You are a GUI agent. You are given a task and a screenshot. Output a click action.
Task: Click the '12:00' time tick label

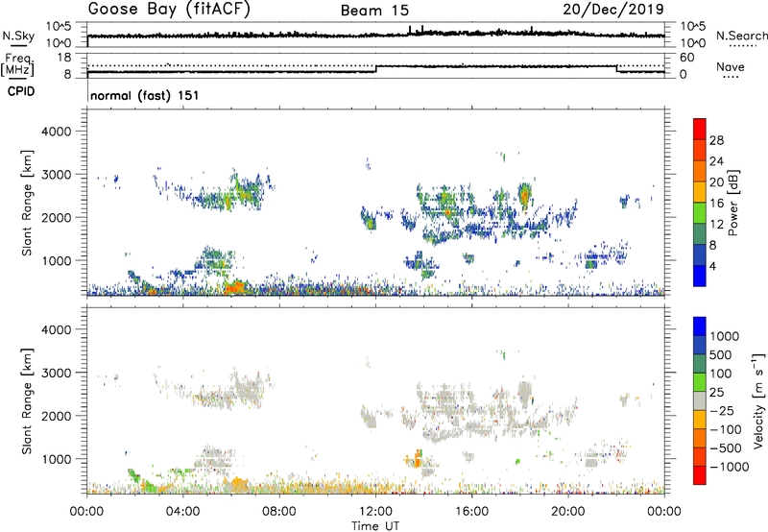click(x=375, y=512)
